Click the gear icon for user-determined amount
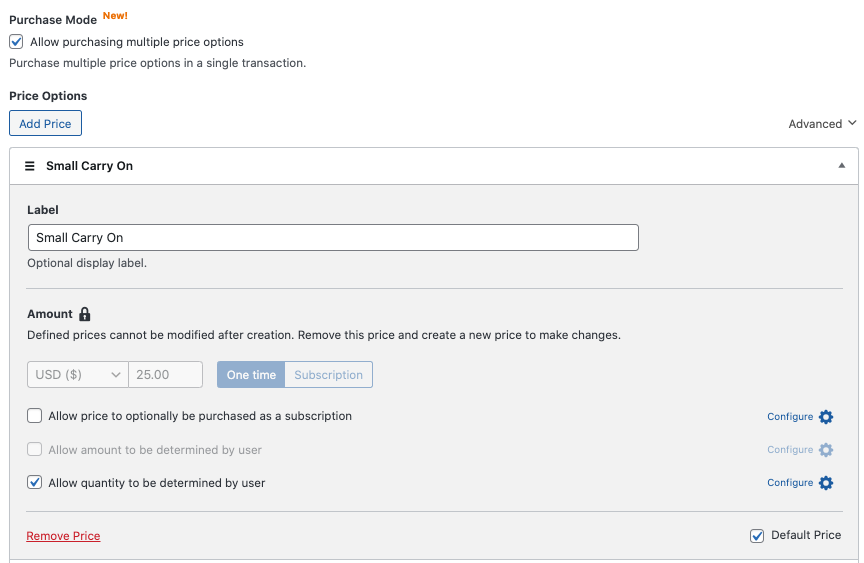This screenshot has width=864, height=563. click(x=826, y=450)
